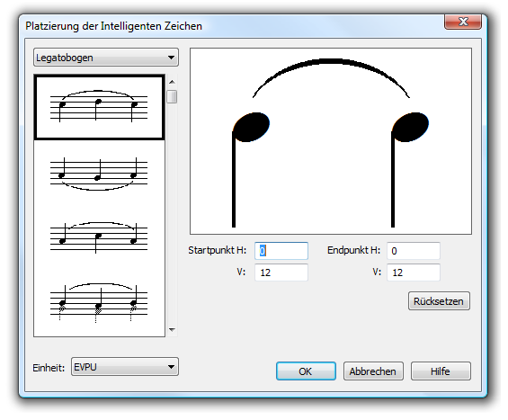Select the slur above stems-down notes thumbnail
Viewport: 508px width, 420px height.
pos(100,108)
